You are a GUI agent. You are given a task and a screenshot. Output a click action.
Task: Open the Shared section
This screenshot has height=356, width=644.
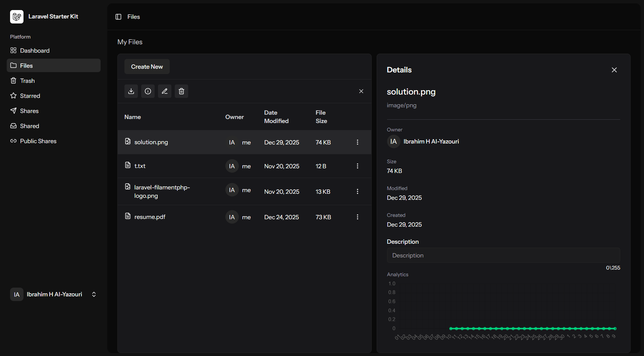[x=54, y=126]
